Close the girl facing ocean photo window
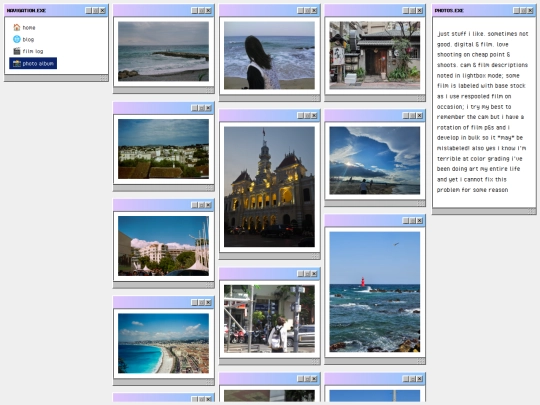The width and height of the screenshot is (540, 405). (314, 11)
